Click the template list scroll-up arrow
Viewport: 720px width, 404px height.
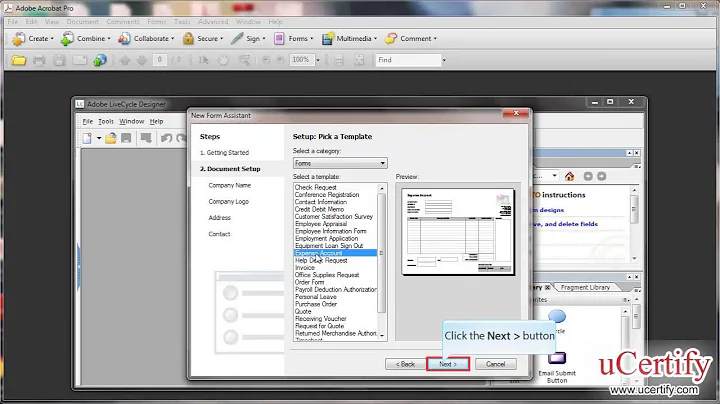[x=382, y=188]
